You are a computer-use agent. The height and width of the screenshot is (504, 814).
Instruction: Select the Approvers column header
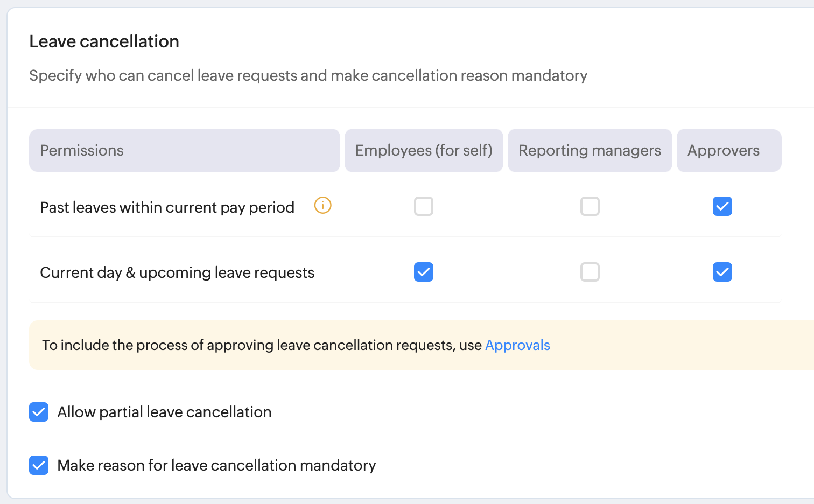click(723, 150)
